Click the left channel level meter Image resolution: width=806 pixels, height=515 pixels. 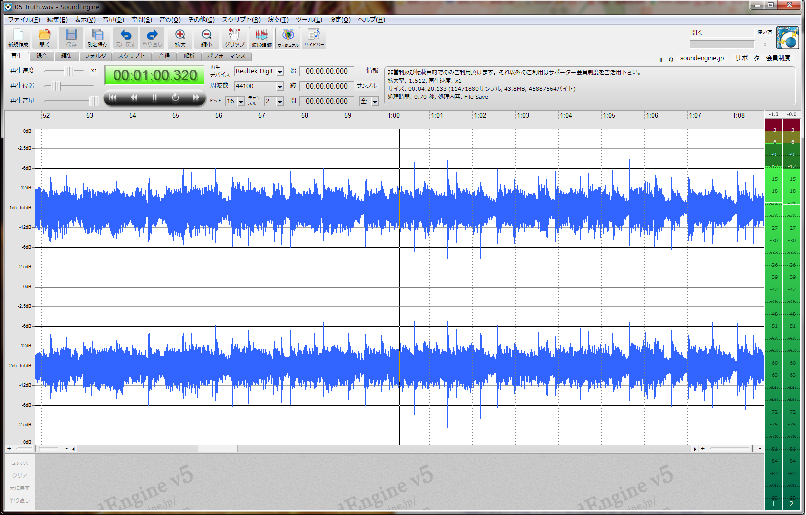[x=774, y=314]
